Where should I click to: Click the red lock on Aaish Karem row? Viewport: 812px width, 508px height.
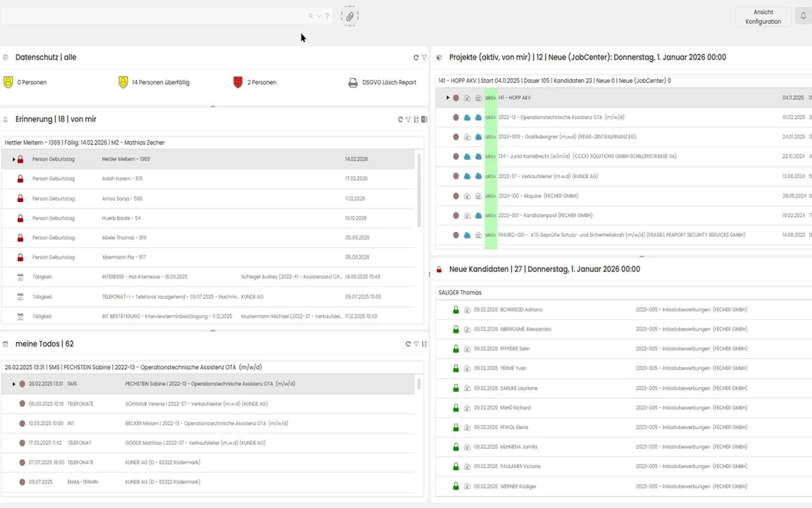[x=20, y=179]
